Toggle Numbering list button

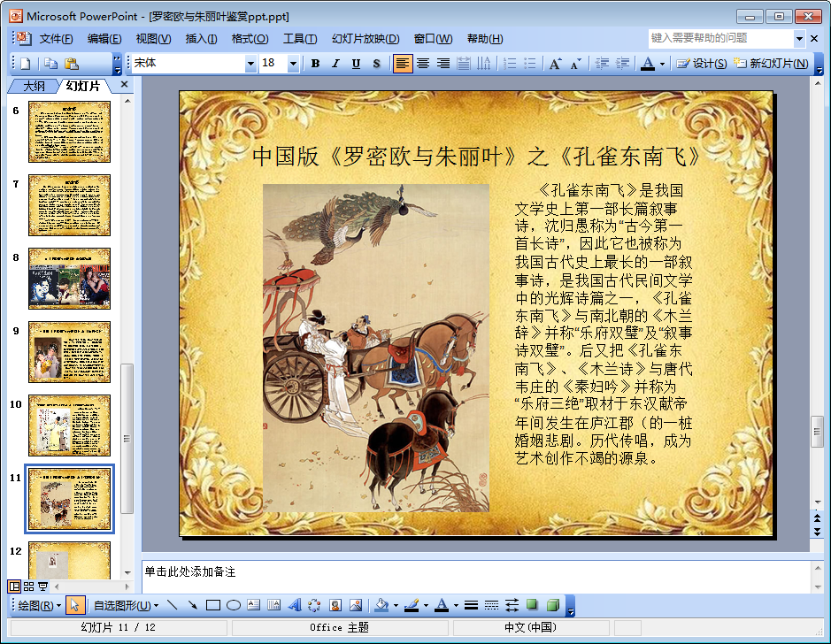pyautogui.click(x=510, y=64)
